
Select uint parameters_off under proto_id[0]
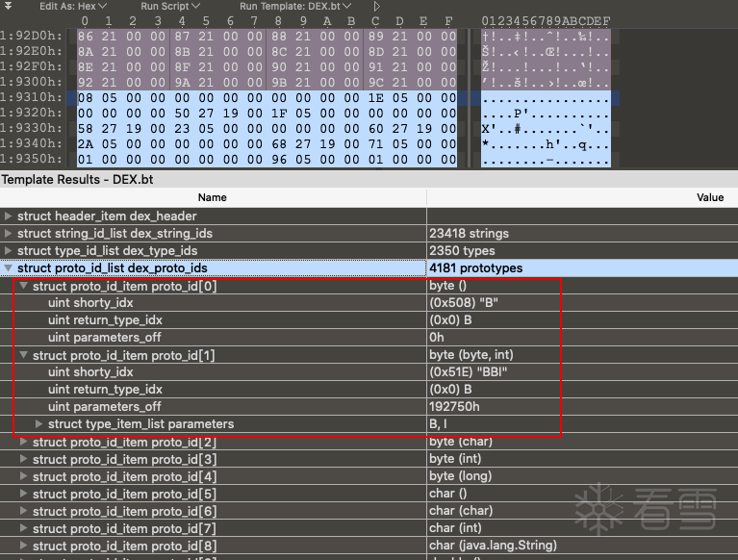point(105,338)
